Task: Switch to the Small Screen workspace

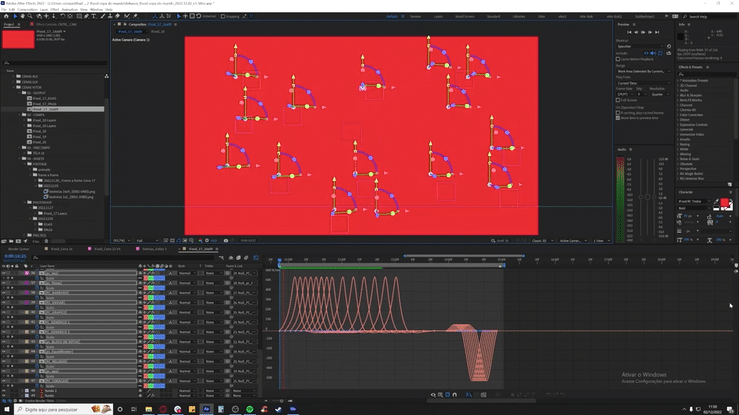Action: (x=465, y=16)
